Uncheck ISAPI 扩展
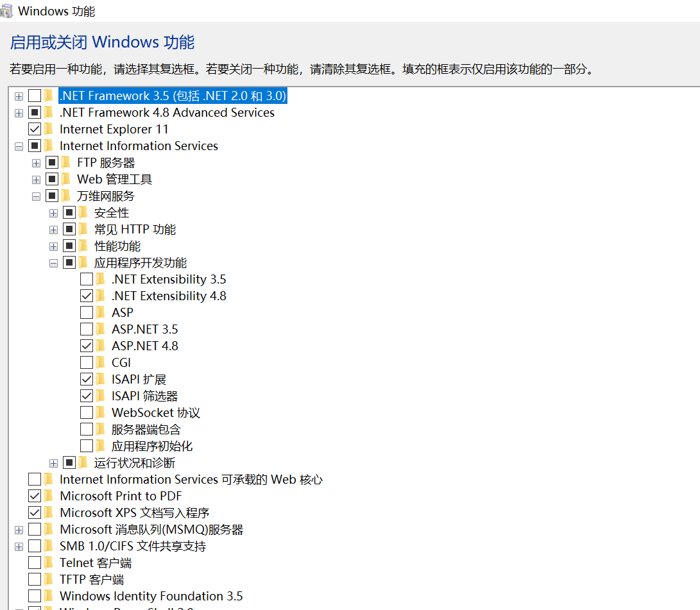Image resolution: width=700 pixels, height=610 pixels. click(x=87, y=379)
